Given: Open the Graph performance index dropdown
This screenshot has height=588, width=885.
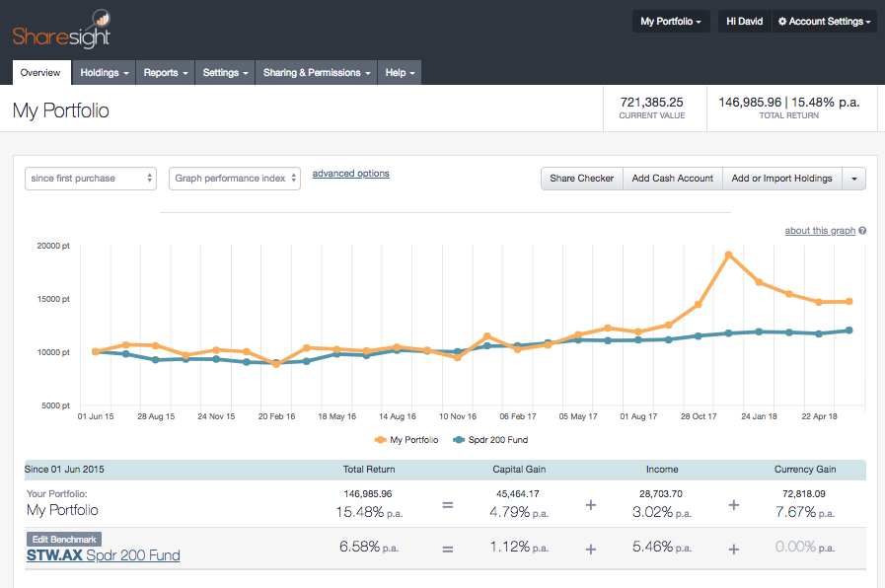Looking at the screenshot, I should point(234,179).
